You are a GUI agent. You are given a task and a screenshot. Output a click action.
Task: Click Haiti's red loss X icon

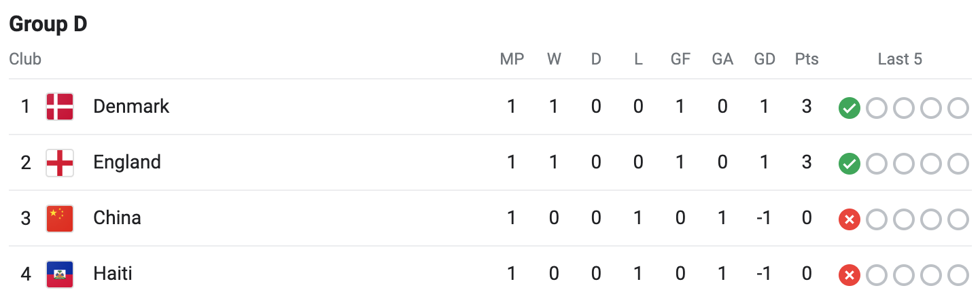(x=850, y=274)
